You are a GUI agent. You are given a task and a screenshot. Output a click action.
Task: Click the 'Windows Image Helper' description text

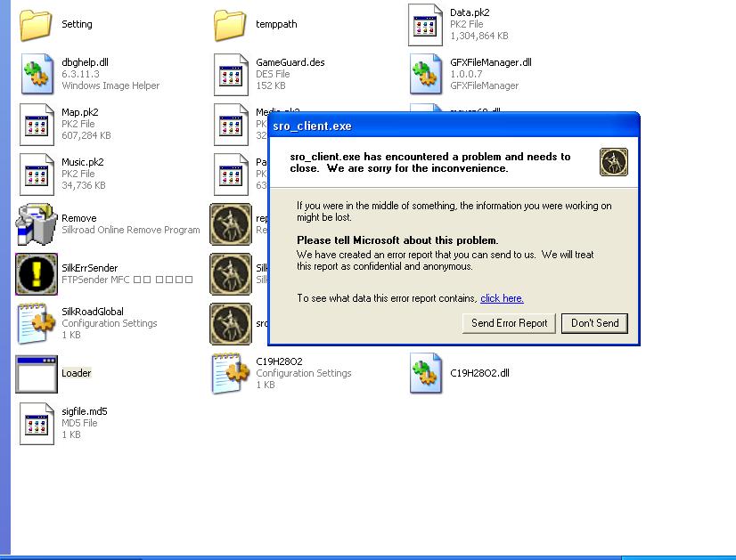click(x=110, y=85)
